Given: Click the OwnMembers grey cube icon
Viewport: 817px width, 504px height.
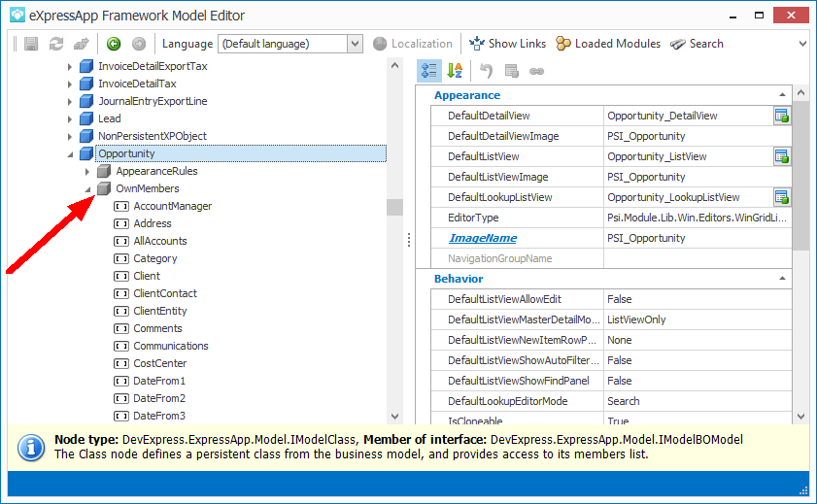Looking at the screenshot, I should (x=104, y=188).
